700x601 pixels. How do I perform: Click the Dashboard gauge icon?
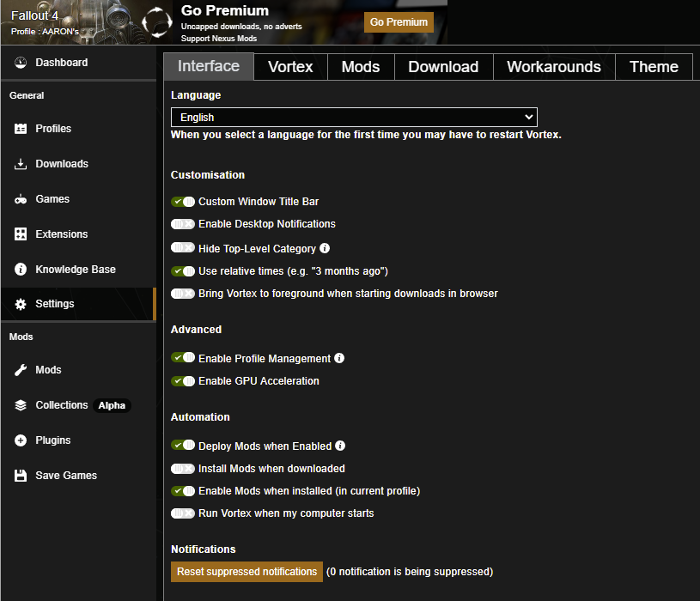(21, 63)
